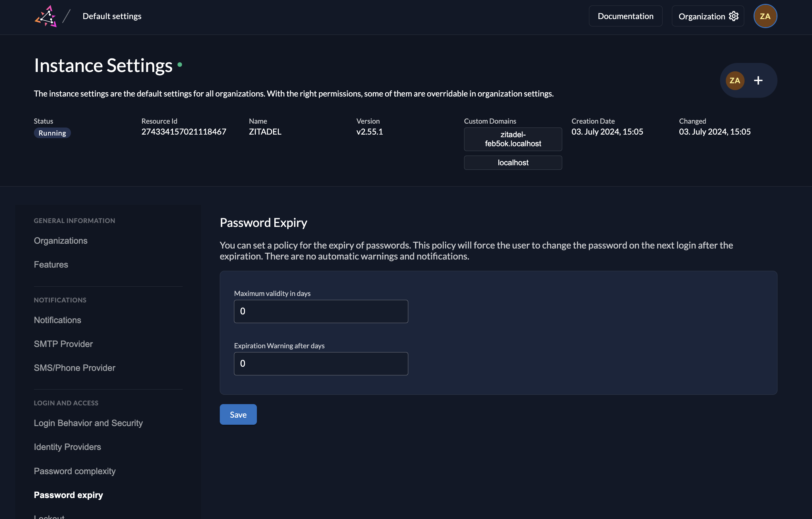Focus the Expiration Warning after days field
The image size is (812, 519).
pos(321,363)
